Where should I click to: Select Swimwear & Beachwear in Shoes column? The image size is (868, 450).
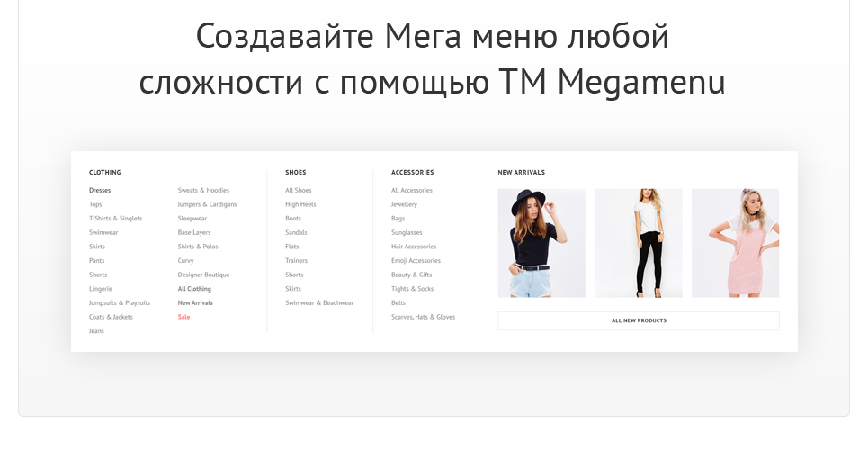pyautogui.click(x=319, y=303)
